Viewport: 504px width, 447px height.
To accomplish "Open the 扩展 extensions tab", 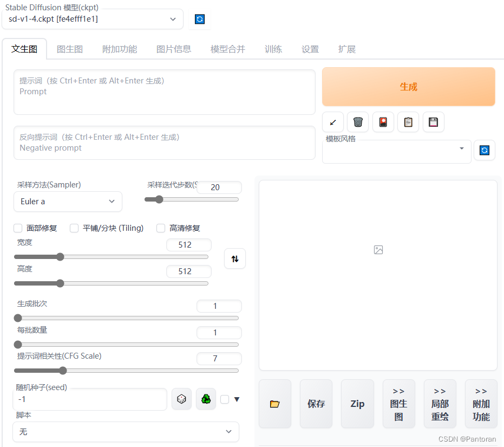I will [347, 49].
